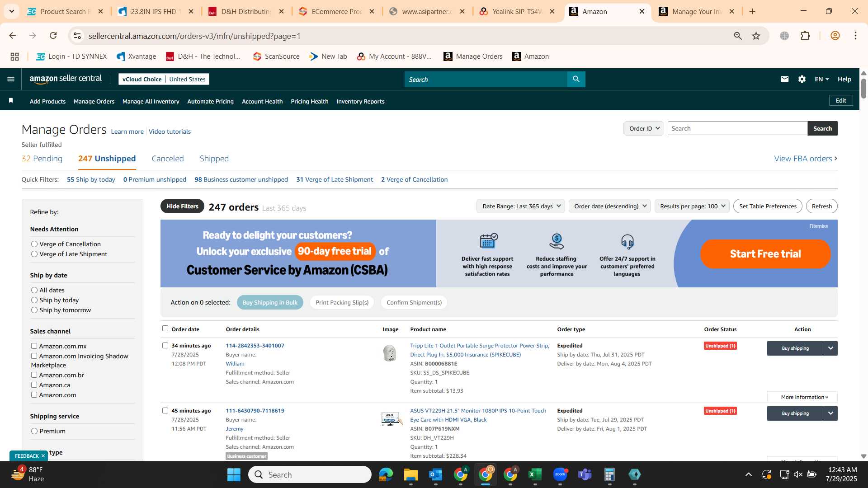Click the magnifier search button in header
Viewport: 868px width, 488px height.
point(576,79)
